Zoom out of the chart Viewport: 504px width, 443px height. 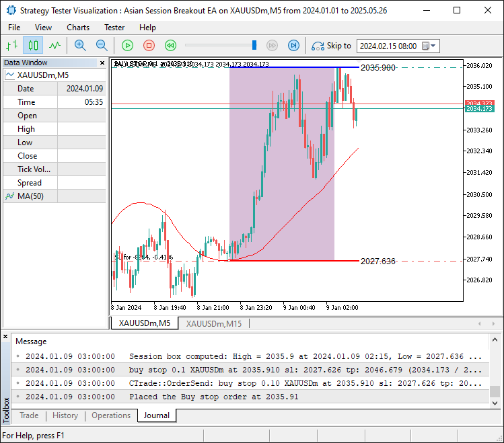[102, 46]
